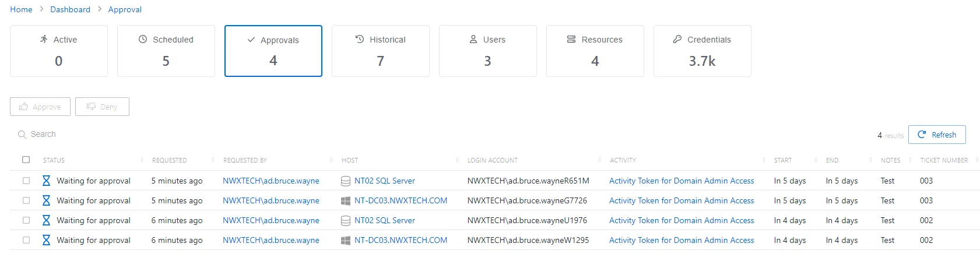Viewport: 980px width, 261px height.
Task: Click the key icon on Credentials card
Action: click(677, 39)
